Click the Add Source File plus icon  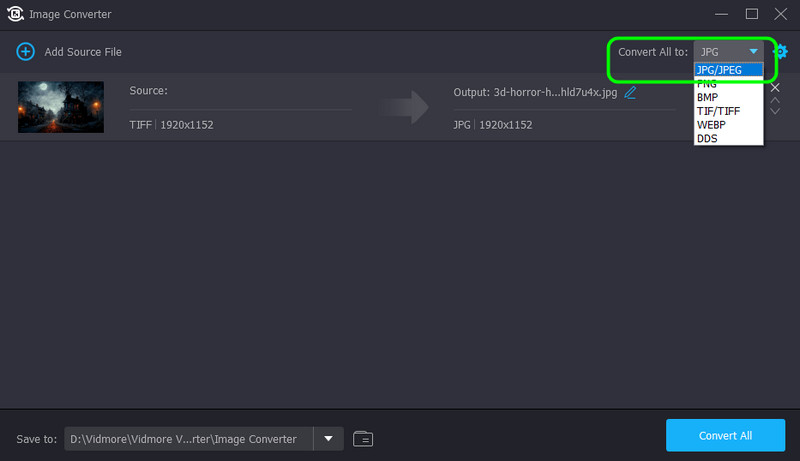(25, 51)
